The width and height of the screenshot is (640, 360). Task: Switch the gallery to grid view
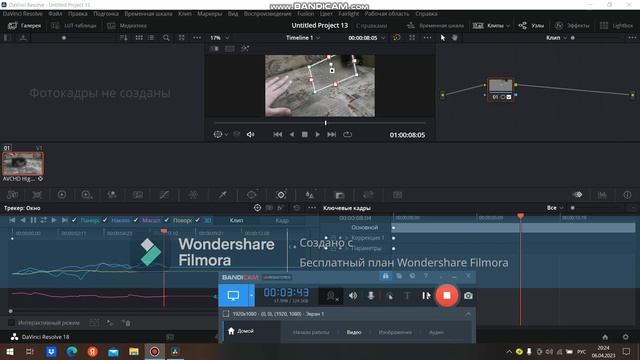click(139, 38)
